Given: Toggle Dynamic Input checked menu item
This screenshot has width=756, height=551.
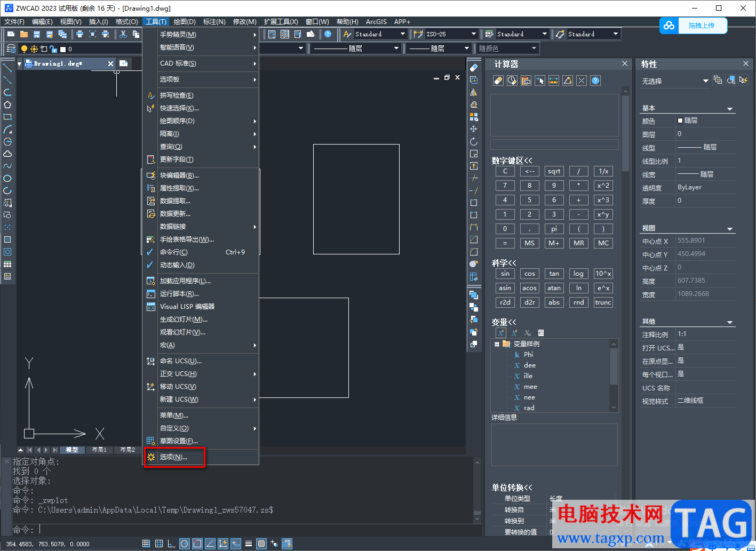Looking at the screenshot, I should [x=200, y=265].
